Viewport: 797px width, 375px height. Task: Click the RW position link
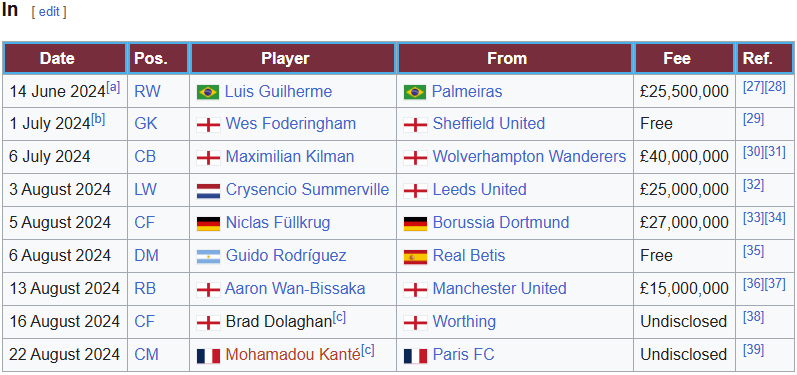[x=147, y=91]
